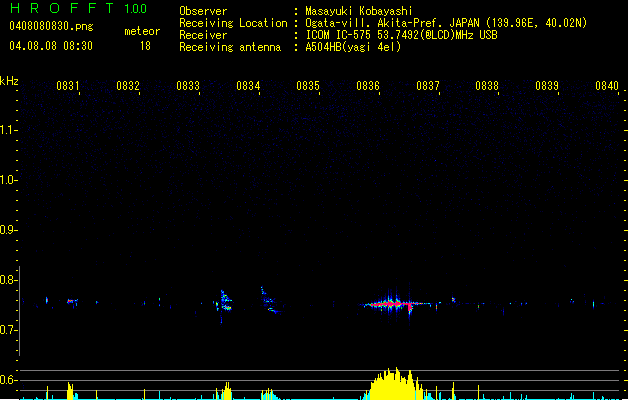The image size is (629, 400).
Task: Click the 'Receiving Location' label
Action: (x=233, y=23)
